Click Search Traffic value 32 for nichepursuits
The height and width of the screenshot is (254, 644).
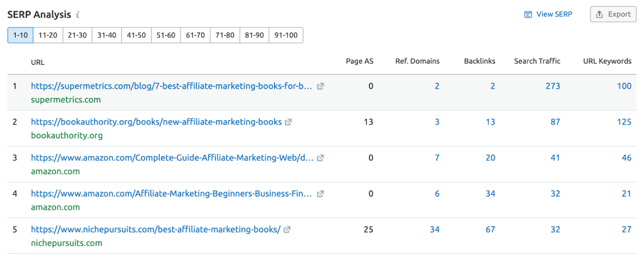click(x=555, y=229)
